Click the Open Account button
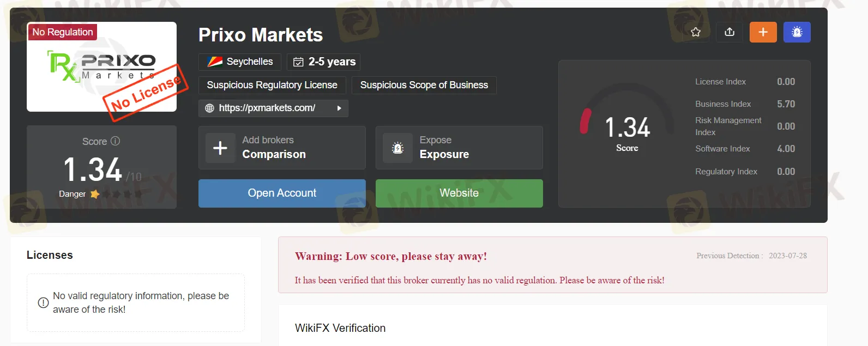This screenshot has width=868, height=346. (x=282, y=193)
